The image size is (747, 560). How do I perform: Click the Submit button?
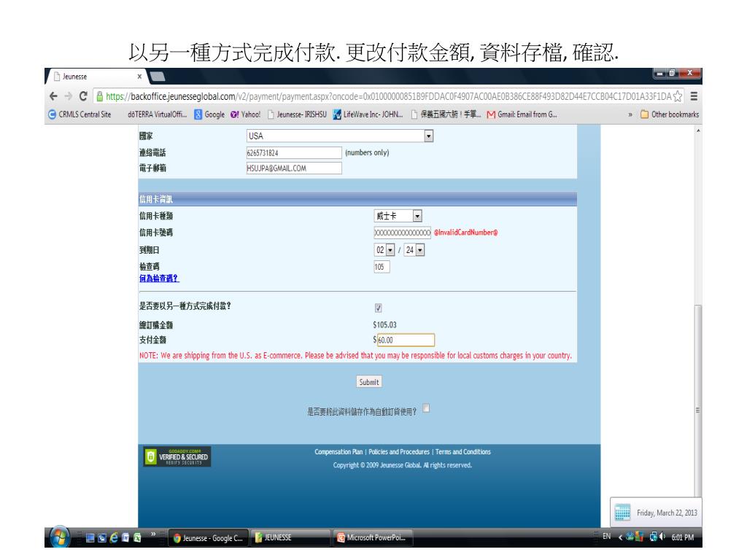click(x=368, y=382)
